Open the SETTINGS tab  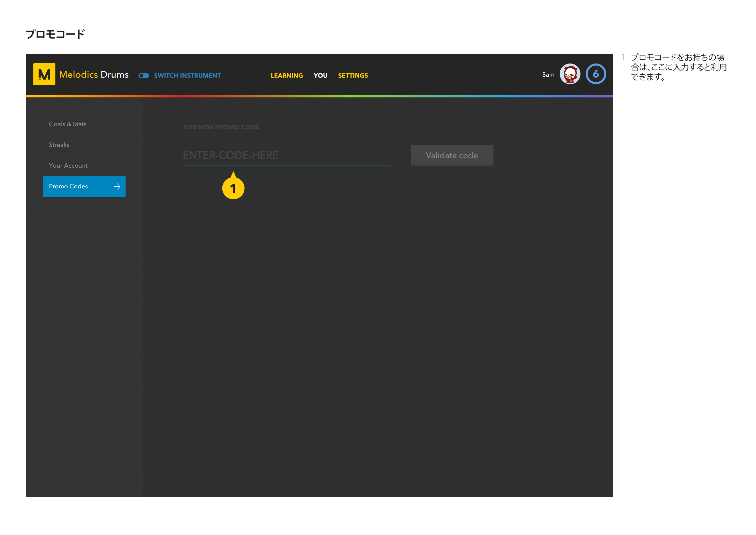point(353,75)
